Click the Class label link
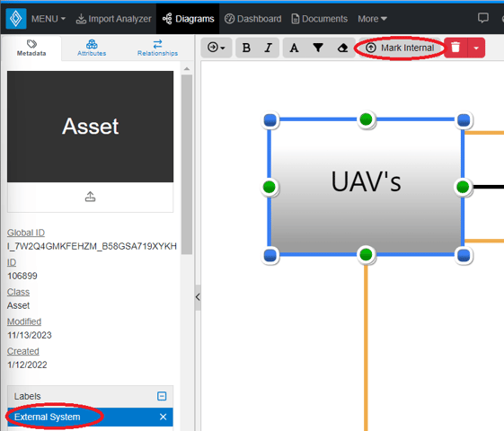504x431 pixels. (x=18, y=292)
